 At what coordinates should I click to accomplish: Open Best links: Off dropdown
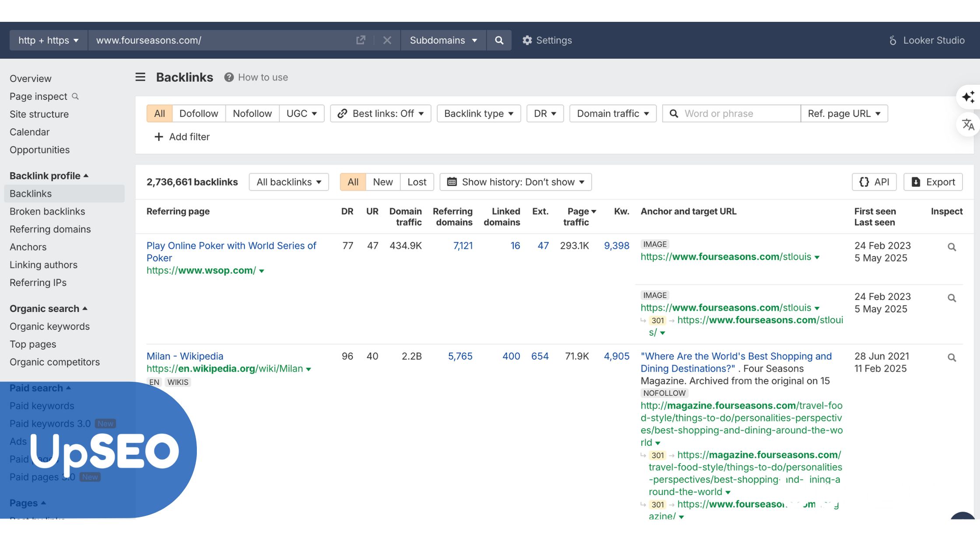click(381, 114)
